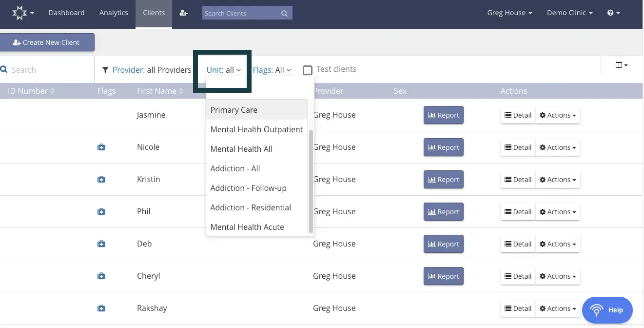This screenshot has width=644, height=328.
Task: Open the Flags filter dropdown
Action: click(272, 70)
